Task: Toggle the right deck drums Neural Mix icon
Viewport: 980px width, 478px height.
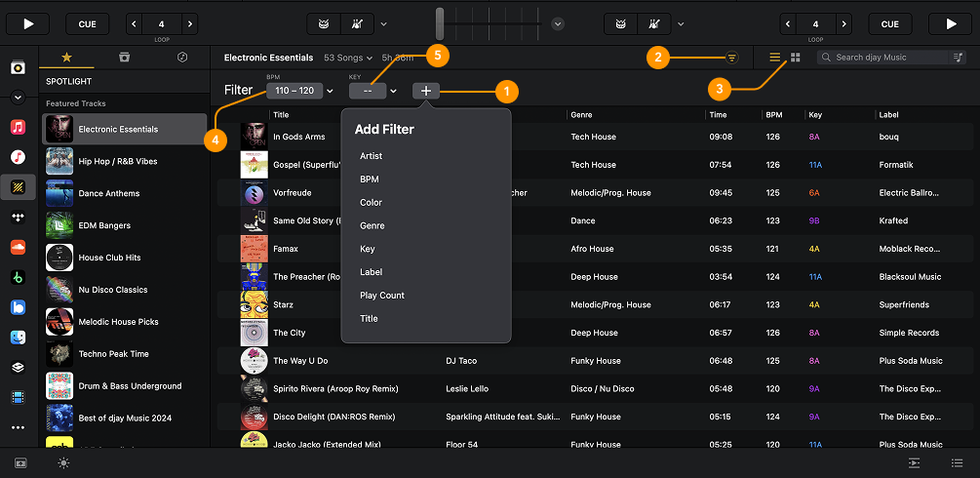Action: [x=620, y=24]
